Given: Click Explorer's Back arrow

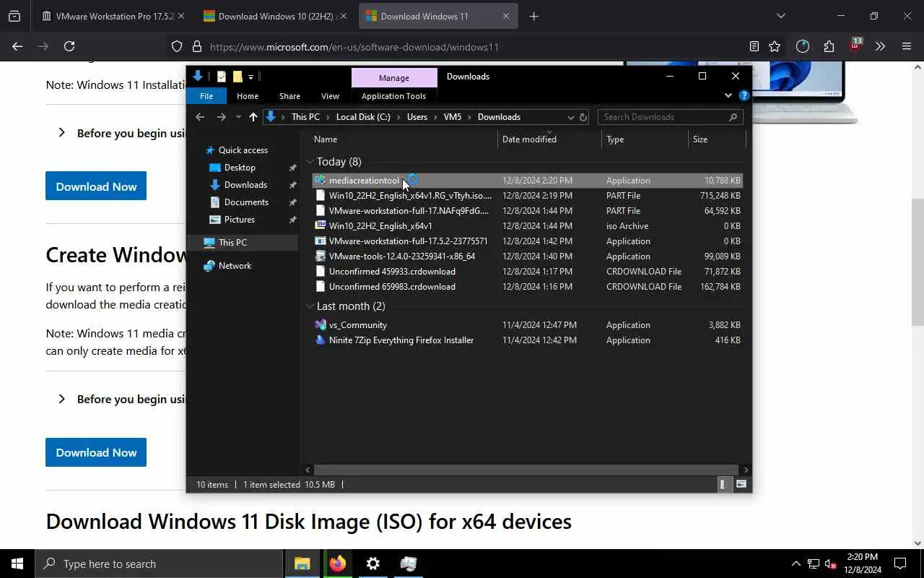Looking at the screenshot, I should [x=200, y=117].
